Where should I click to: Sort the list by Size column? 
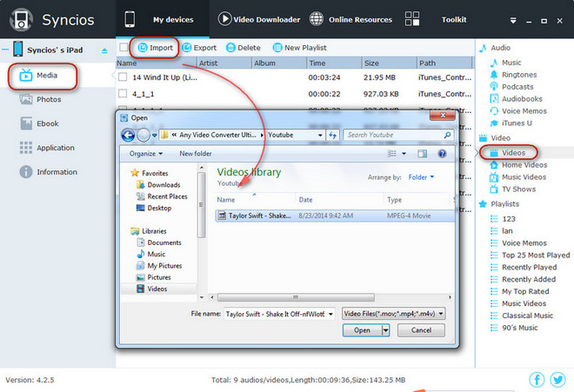[389, 63]
